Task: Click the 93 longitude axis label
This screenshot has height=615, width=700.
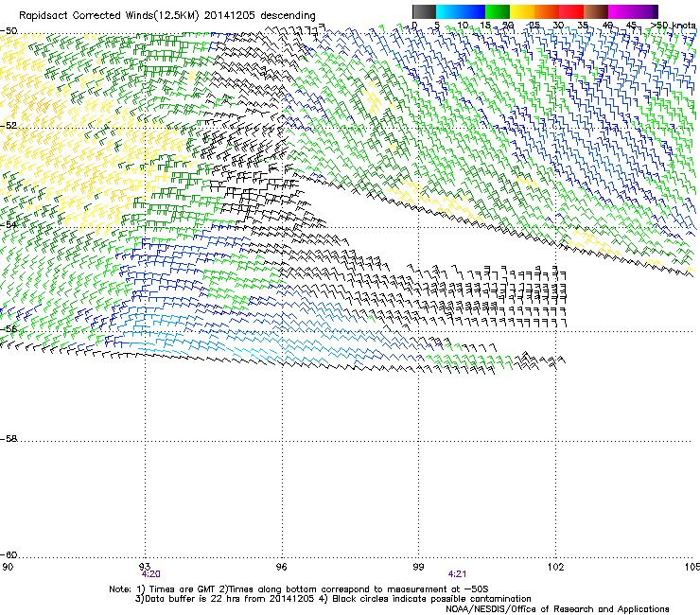Action: tap(145, 567)
